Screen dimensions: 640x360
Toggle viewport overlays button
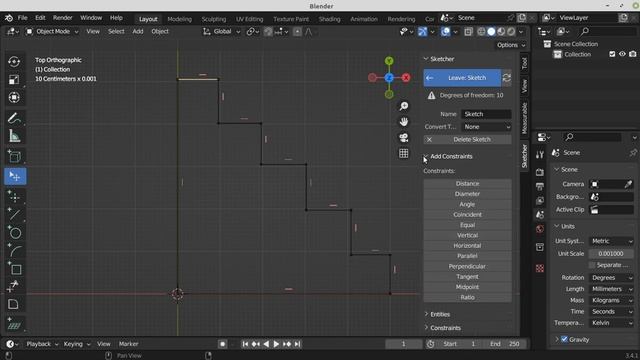tap(445, 31)
